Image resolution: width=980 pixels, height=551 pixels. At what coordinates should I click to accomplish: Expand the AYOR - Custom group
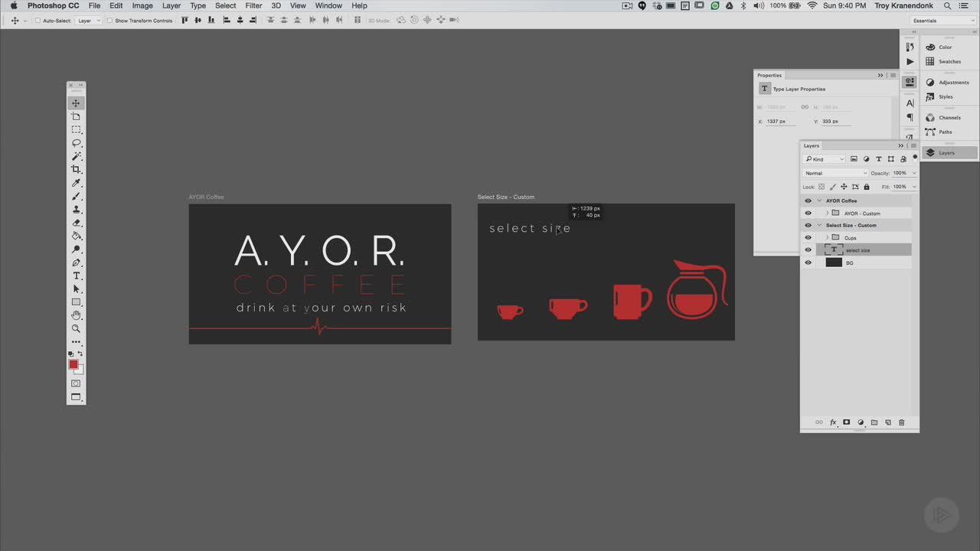tap(827, 213)
